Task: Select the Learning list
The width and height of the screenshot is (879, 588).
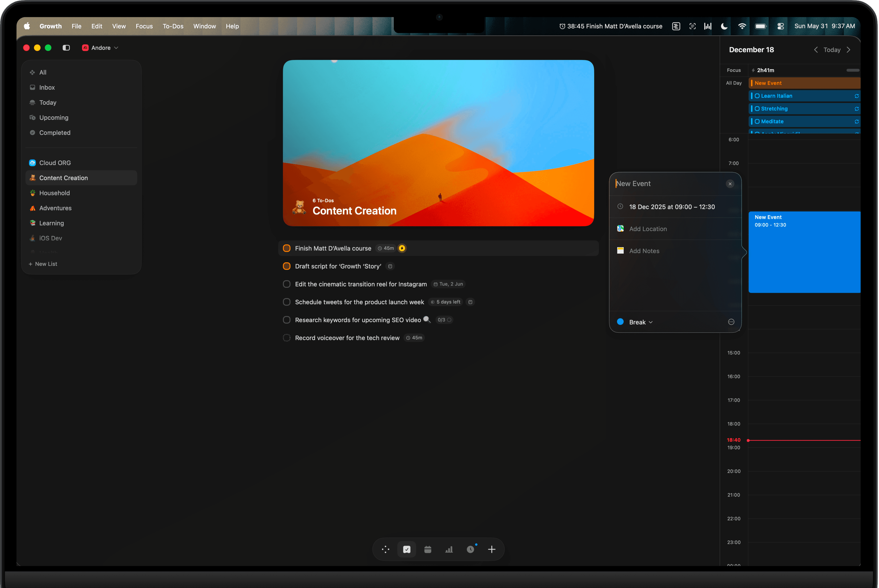Action: 81,223
